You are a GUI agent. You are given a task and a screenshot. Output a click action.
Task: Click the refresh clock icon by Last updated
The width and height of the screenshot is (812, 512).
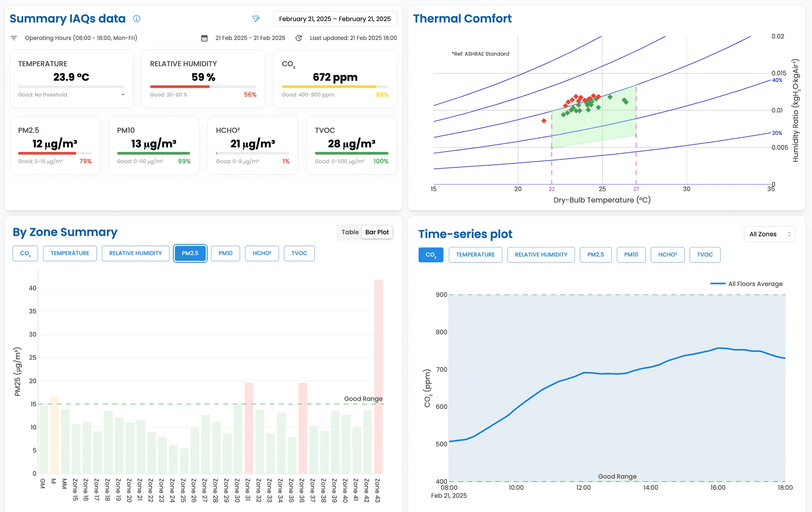click(x=299, y=38)
